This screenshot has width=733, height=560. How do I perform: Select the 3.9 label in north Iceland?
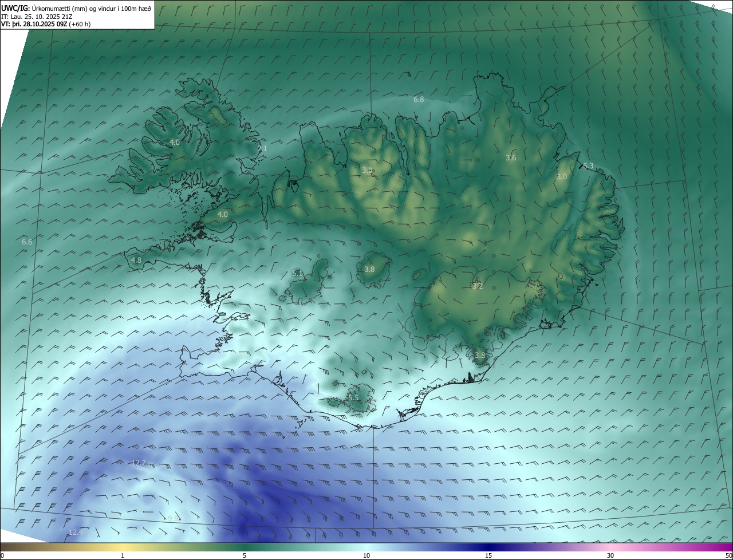368,171
